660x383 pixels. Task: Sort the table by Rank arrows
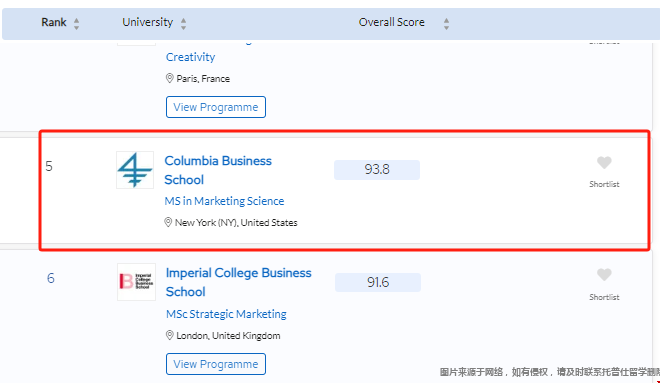tap(76, 23)
